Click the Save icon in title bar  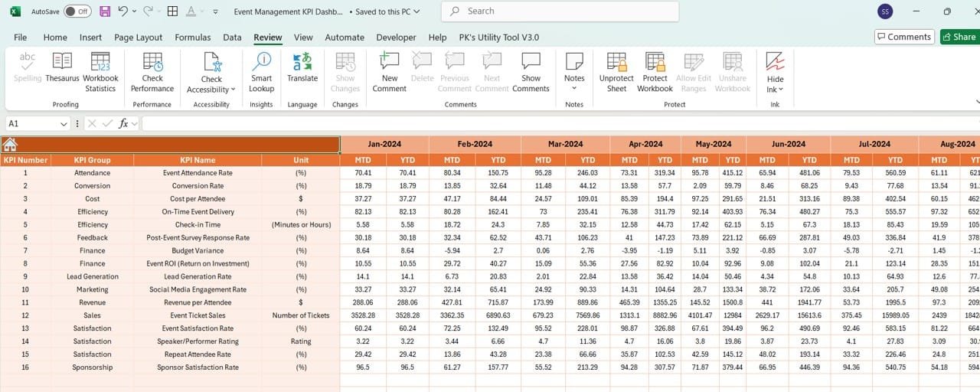[105, 11]
